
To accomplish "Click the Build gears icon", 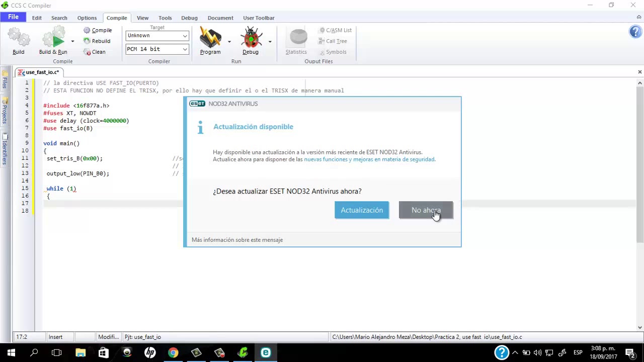I will coord(19,37).
